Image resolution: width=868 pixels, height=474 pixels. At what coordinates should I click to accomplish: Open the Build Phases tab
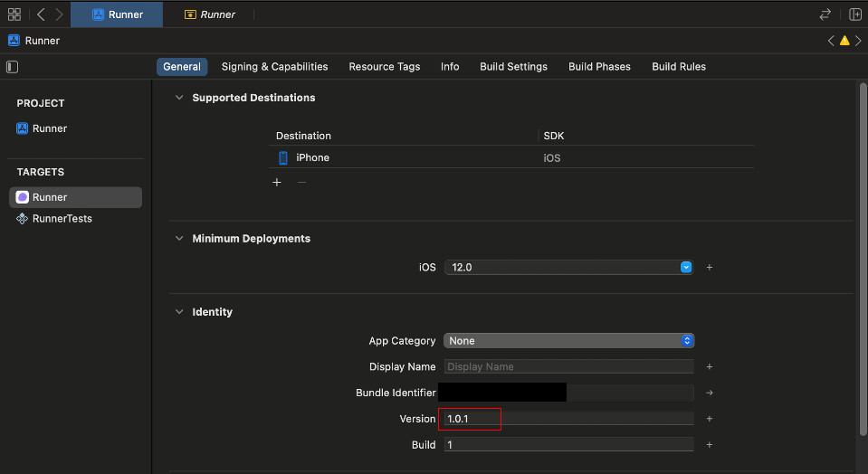[599, 66]
